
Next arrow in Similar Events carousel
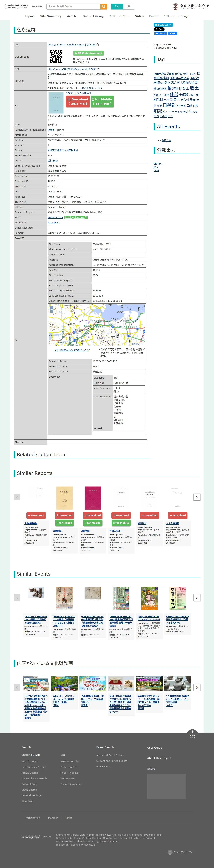pyautogui.click(x=197, y=597)
